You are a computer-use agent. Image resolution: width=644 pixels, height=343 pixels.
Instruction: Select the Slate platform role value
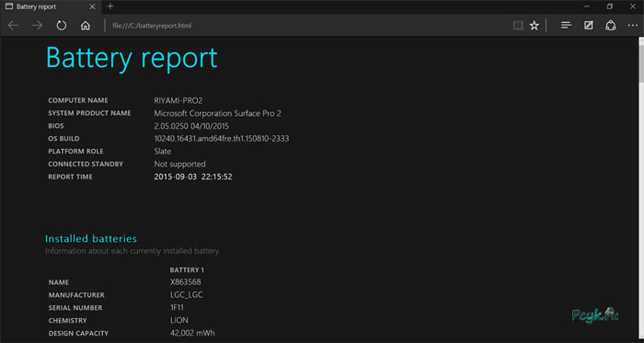[x=163, y=152]
